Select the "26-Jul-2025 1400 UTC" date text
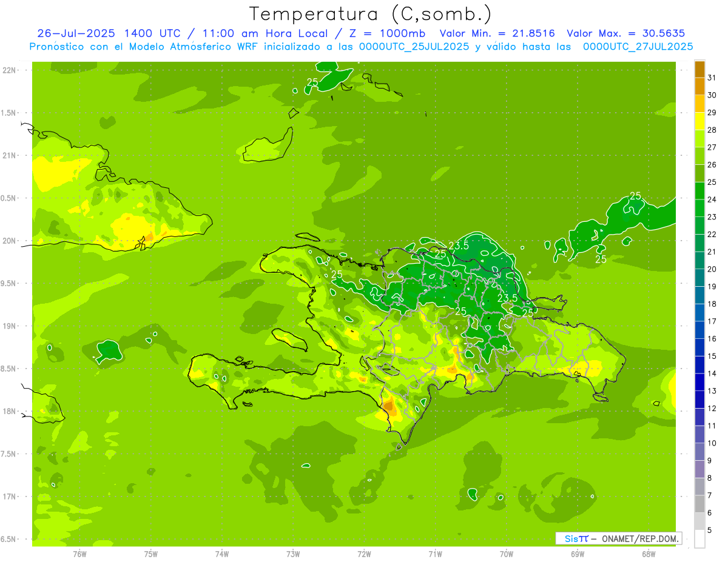The width and height of the screenshot is (728, 562). point(110,33)
